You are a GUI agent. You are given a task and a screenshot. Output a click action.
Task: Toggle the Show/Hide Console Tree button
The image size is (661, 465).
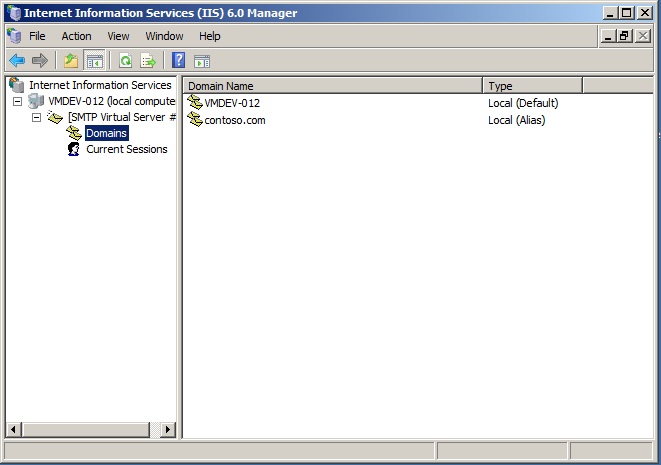coord(94,61)
